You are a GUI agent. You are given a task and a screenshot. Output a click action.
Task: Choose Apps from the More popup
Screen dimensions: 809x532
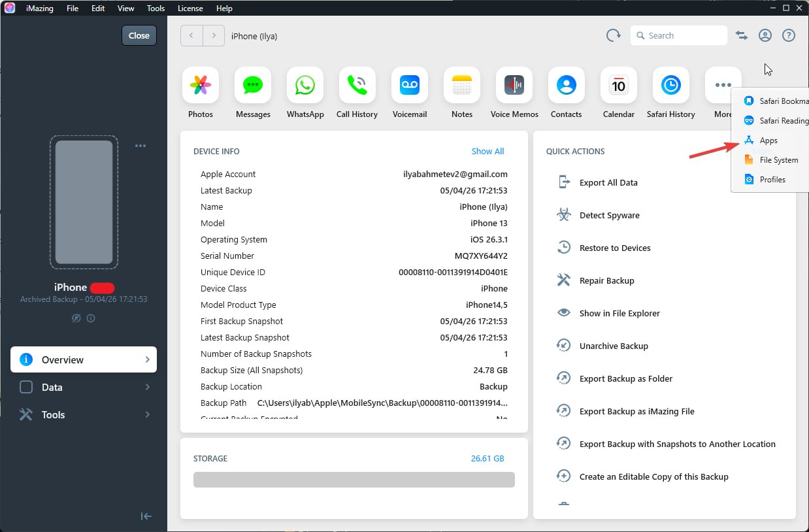770,140
